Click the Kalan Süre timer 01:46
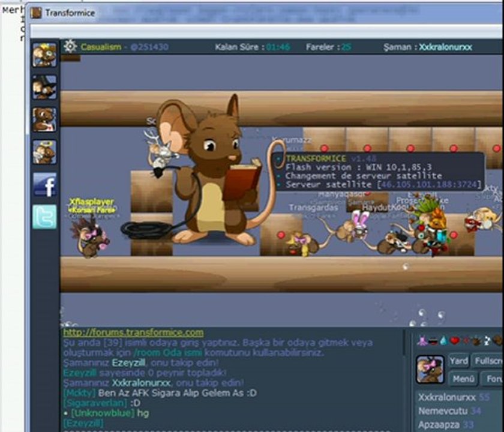Image resolution: width=504 pixels, height=432 pixels. point(278,47)
